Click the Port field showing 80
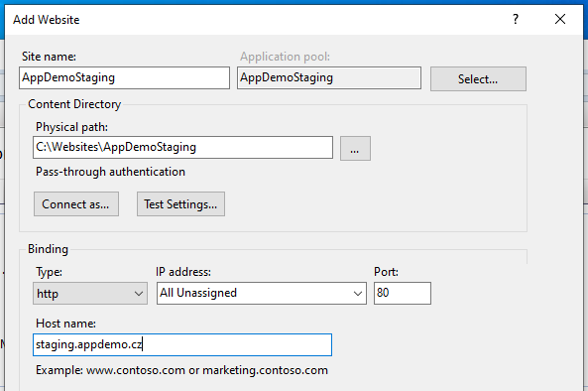Image resolution: width=588 pixels, height=391 pixels. pyautogui.click(x=403, y=293)
